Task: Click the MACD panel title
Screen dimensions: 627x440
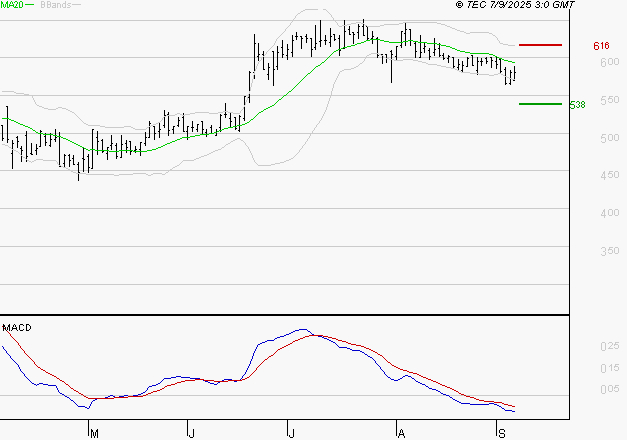Action: point(17,328)
